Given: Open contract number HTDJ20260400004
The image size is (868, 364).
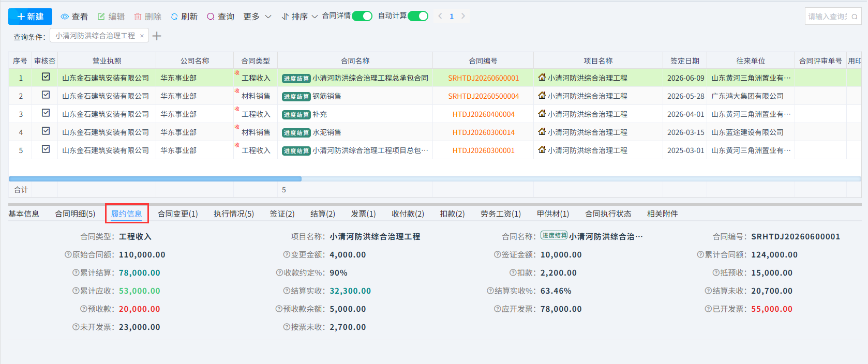Looking at the screenshot, I should (483, 114).
